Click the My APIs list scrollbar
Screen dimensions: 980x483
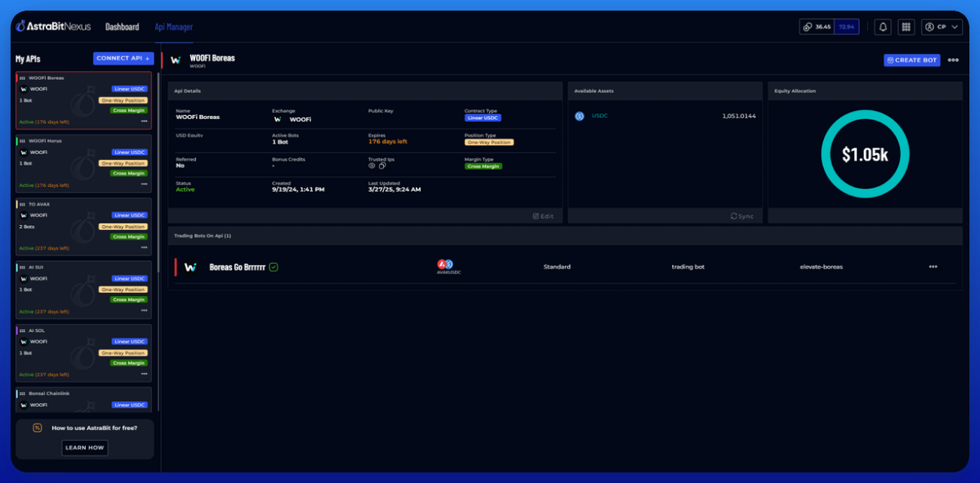158,171
